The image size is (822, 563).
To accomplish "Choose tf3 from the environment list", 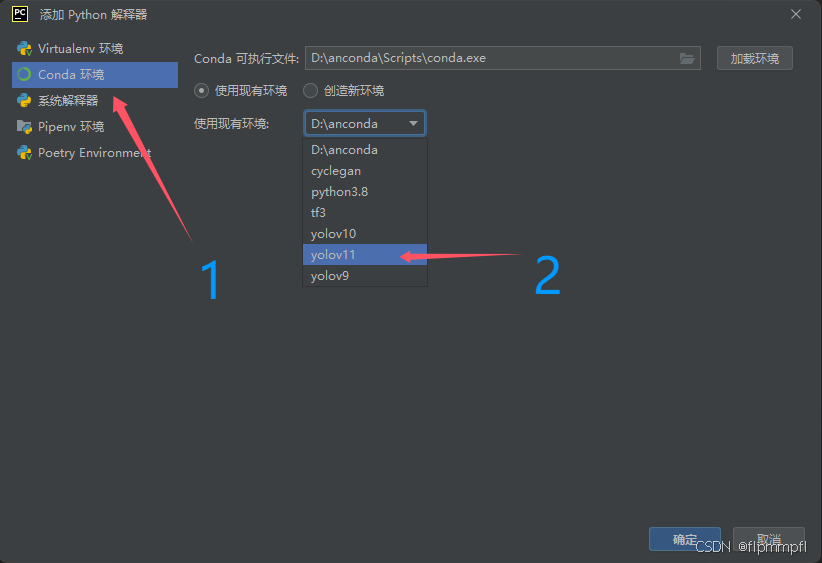I will tap(365, 213).
